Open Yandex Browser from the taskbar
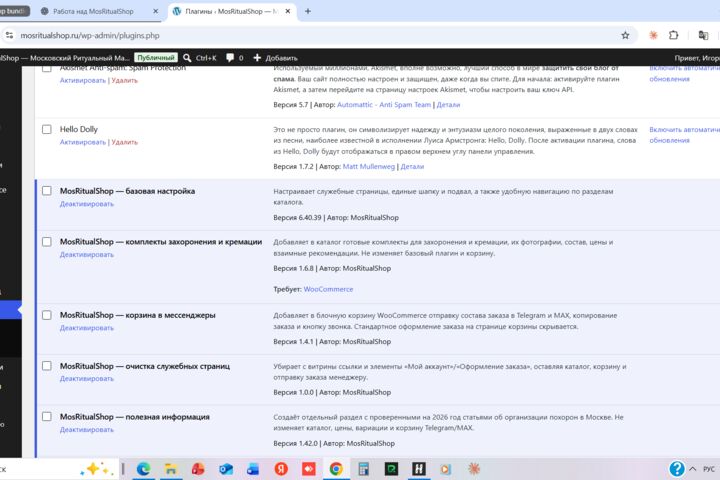This screenshot has width=720, height=480. (x=281, y=469)
